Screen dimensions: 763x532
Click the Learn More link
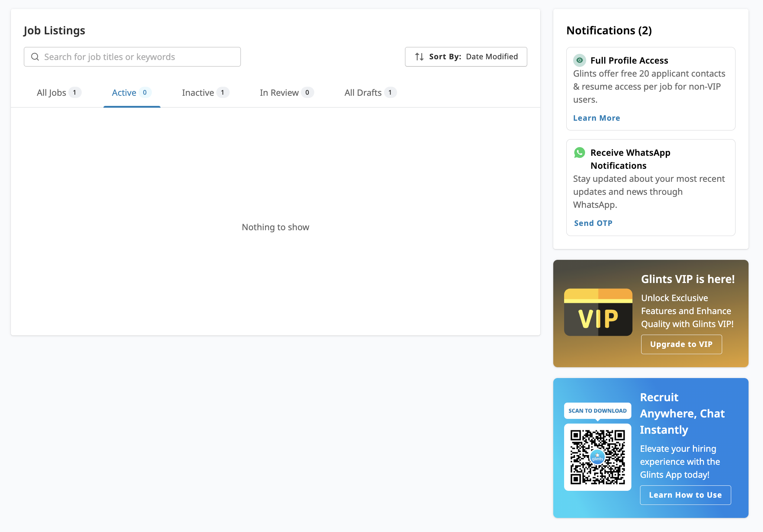pos(596,118)
